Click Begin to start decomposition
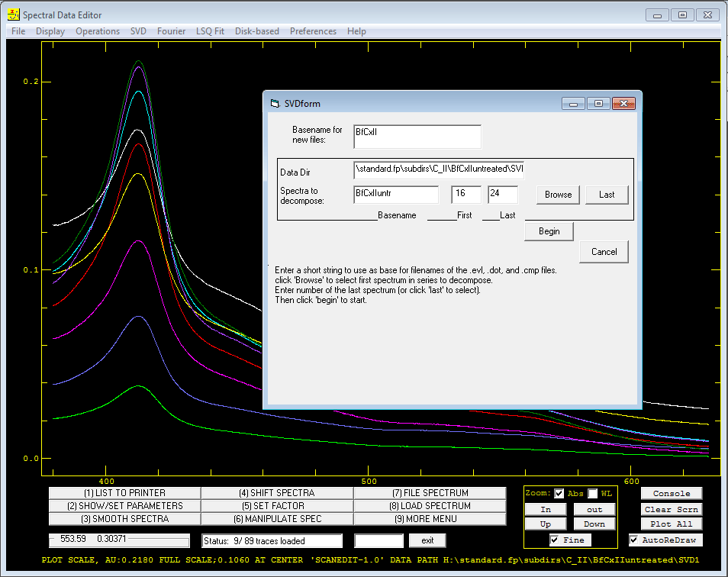The width and height of the screenshot is (728, 577). [x=549, y=231]
